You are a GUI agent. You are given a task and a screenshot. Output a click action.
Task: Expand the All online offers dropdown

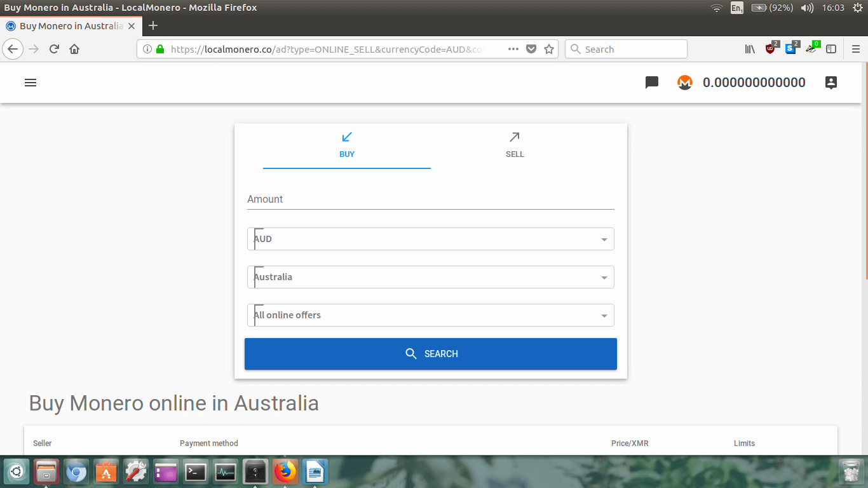431,315
